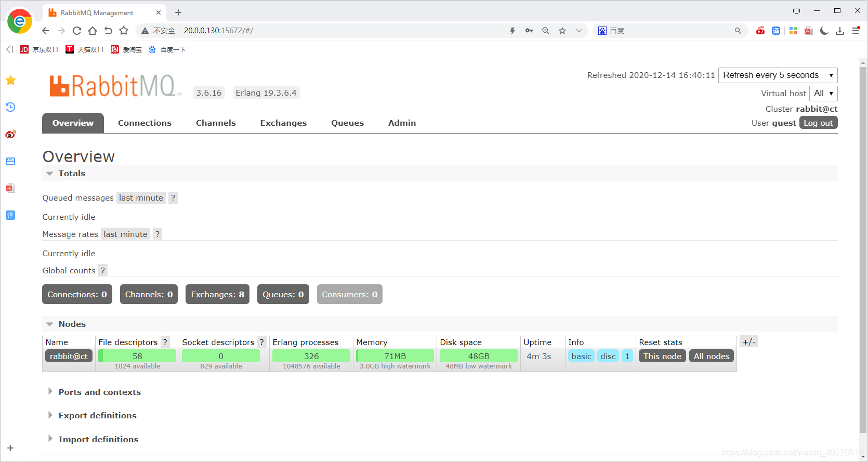This screenshot has height=462, width=868.
Task: Toggle night mode moon icon
Action: (x=824, y=31)
